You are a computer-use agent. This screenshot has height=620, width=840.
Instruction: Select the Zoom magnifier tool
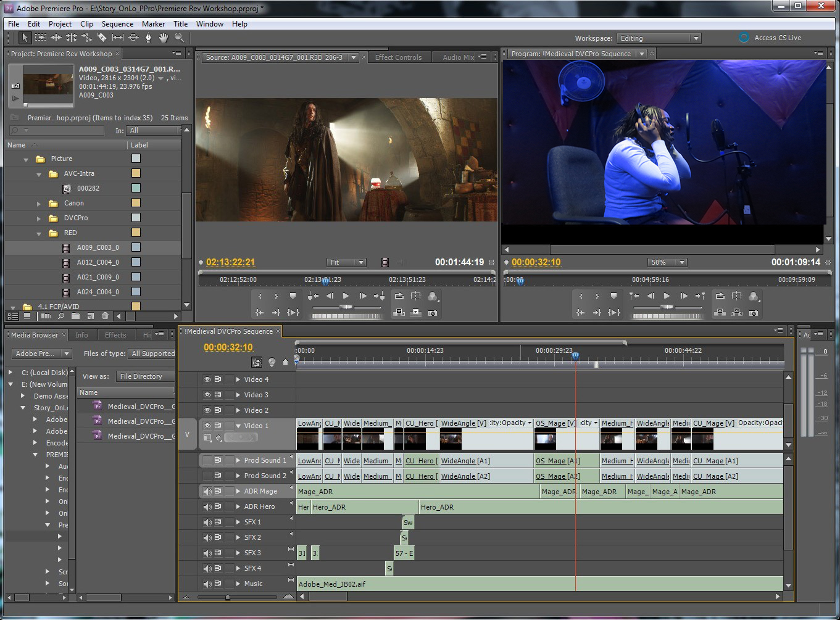[x=179, y=38]
